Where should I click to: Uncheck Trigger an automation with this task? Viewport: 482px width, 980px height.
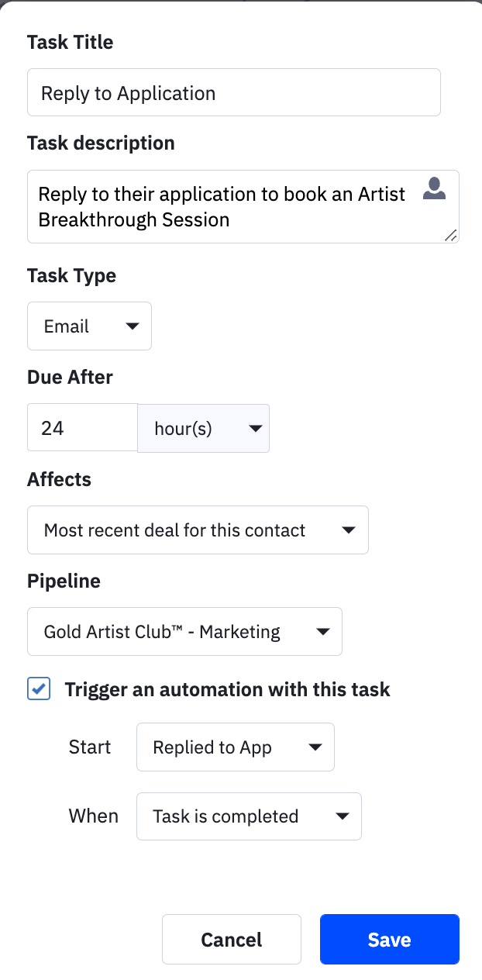pyautogui.click(x=39, y=688)
